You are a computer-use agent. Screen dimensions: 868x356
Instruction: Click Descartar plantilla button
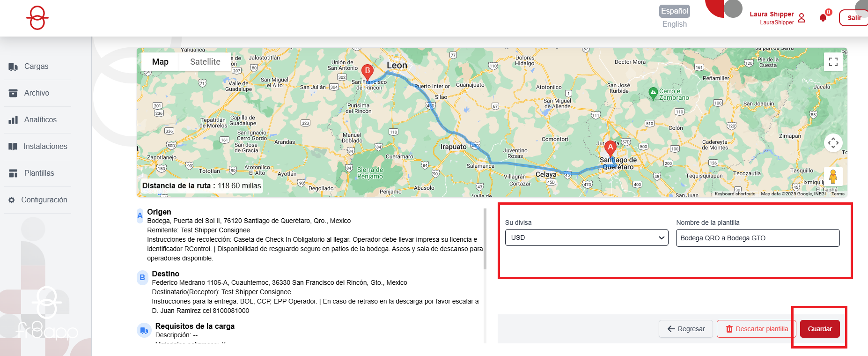pyautogui.click(x=757, y=329)
